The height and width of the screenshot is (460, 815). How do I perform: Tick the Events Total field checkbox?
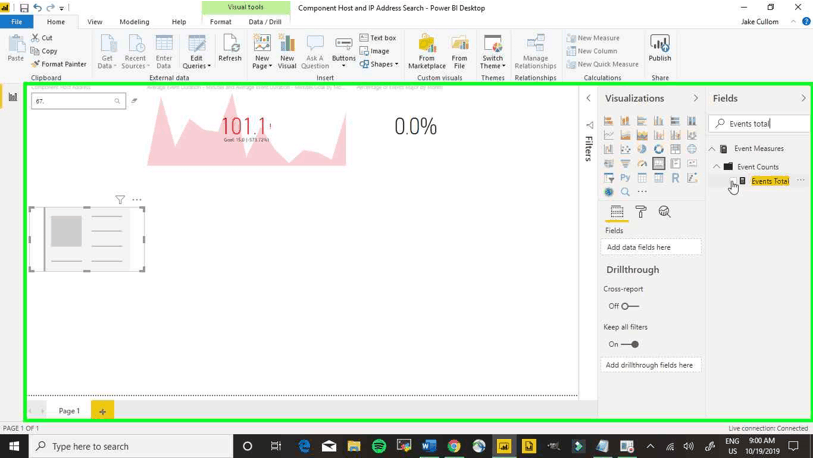coord(732,181)
